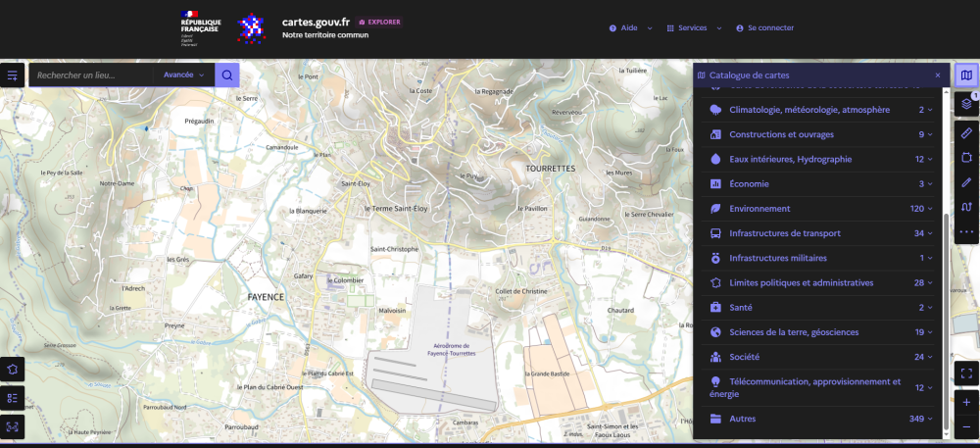Click the fullscreen map icon

[966, 373]
